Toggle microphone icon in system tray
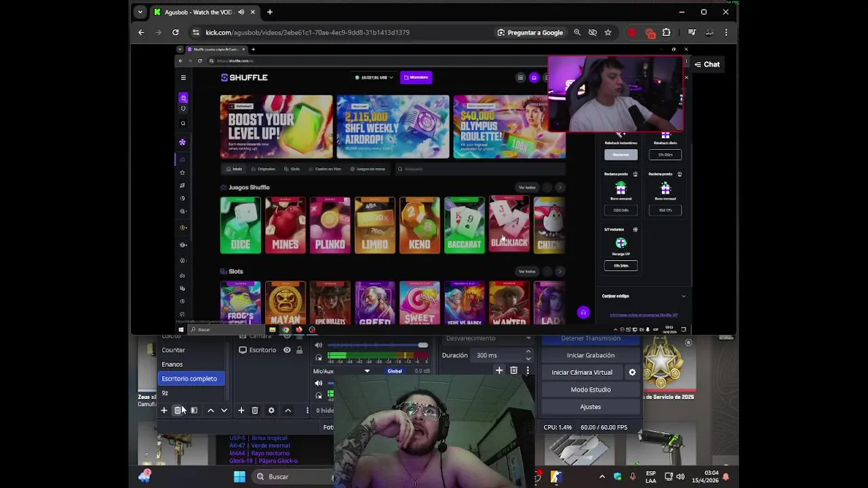 632,476
